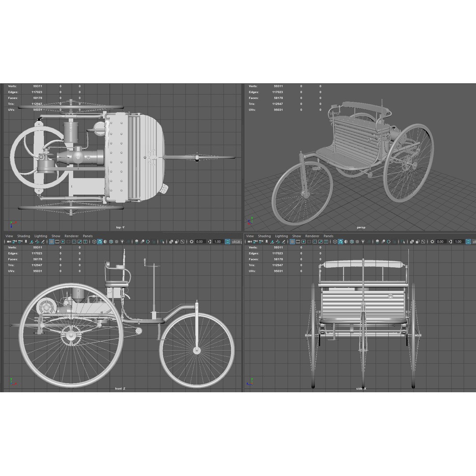The width and height of the screenshot is (476, 476).
Task: Open Show menu in front panel
Action: tap(56, 236)
